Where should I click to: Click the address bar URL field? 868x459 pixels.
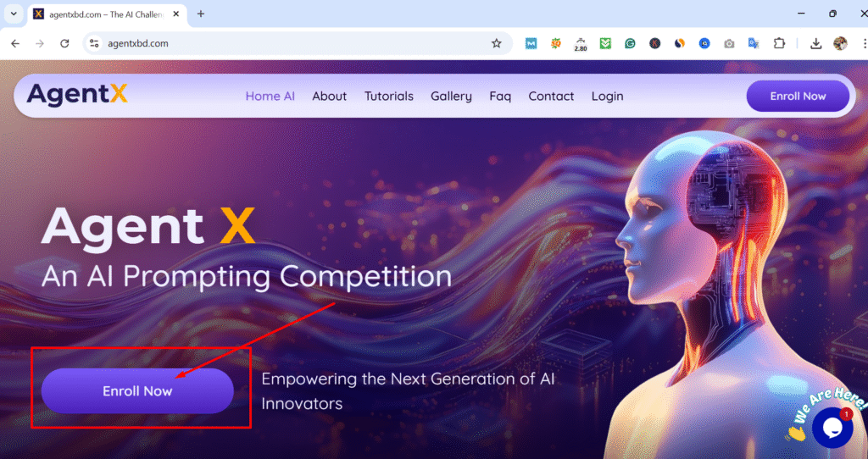(293, 43)
